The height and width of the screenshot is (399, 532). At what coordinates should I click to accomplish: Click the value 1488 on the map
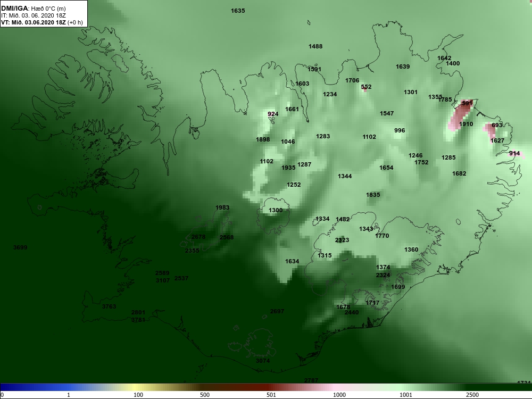point(315,46)
